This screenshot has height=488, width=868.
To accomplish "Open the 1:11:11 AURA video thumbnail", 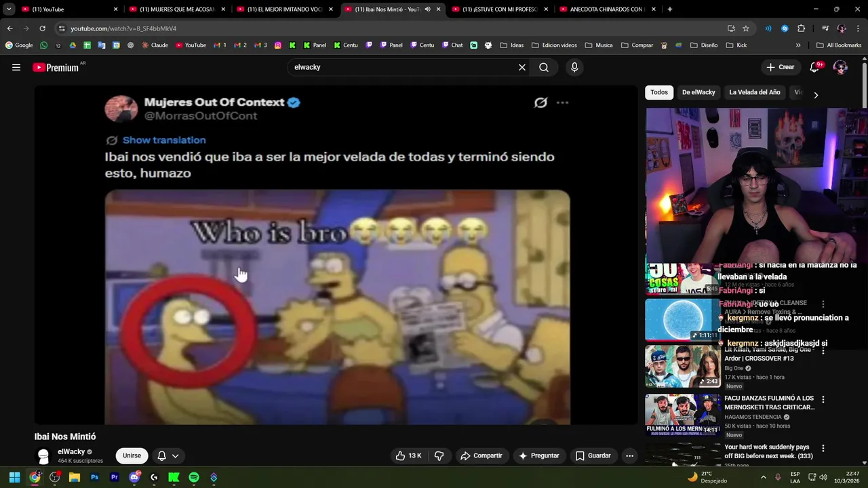I will [682, 319].
